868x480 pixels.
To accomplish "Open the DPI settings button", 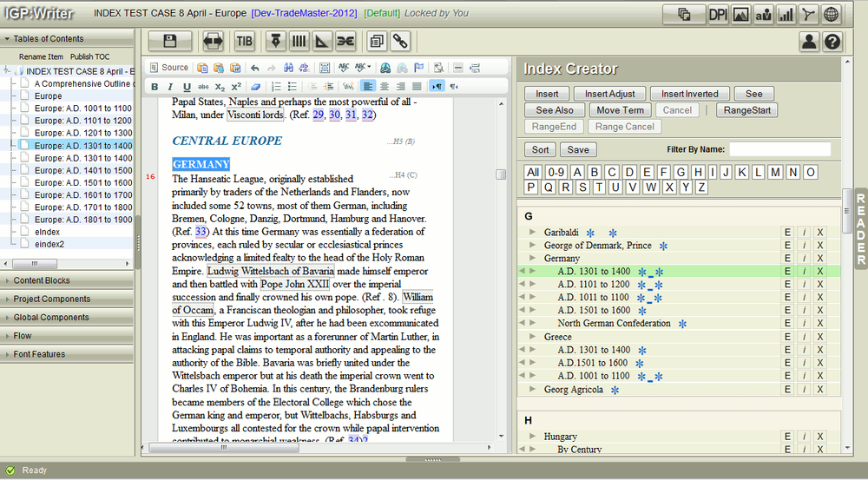I will click(x=718, y=15).
